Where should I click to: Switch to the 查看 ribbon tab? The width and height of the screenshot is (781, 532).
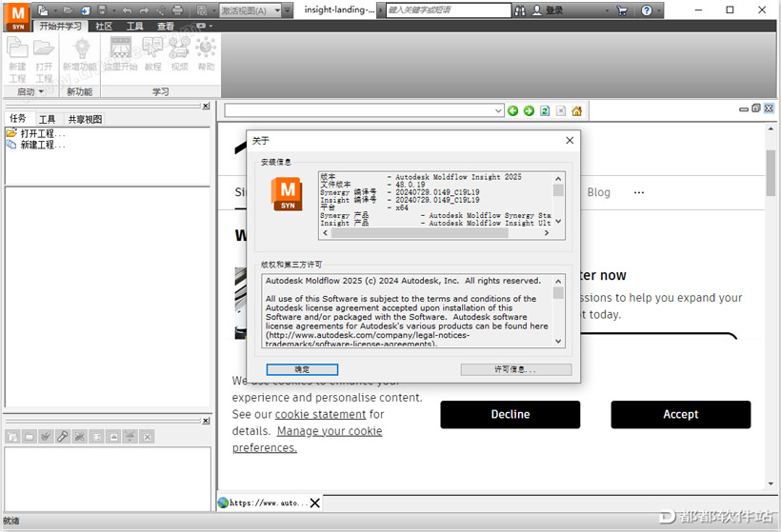pyautogui.click(x=166, y=27)
